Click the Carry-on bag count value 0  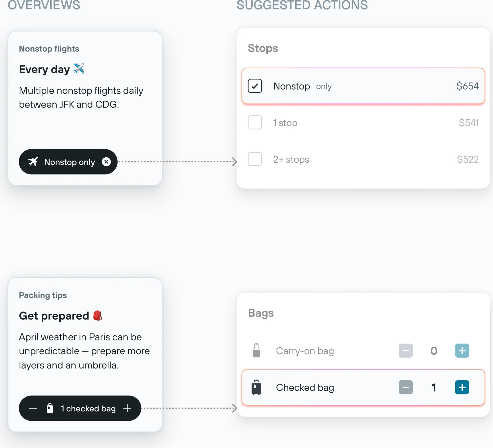[x=434, y=351]
